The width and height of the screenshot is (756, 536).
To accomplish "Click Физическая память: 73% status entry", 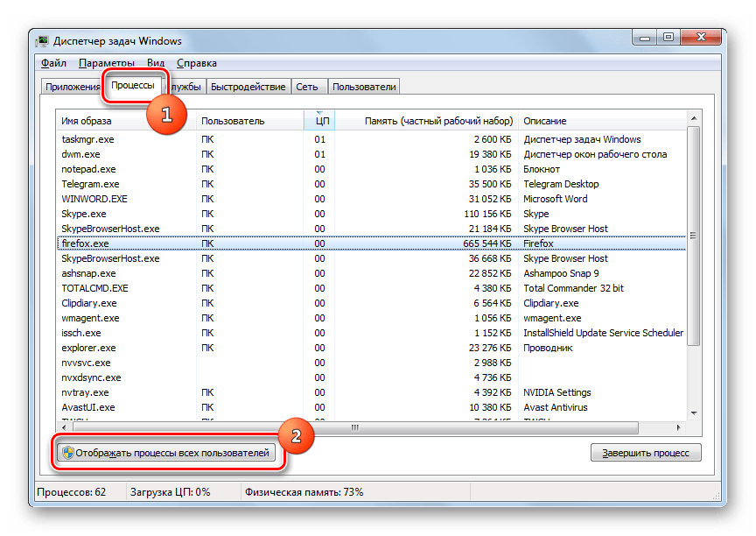I will [x=304, y=492].
